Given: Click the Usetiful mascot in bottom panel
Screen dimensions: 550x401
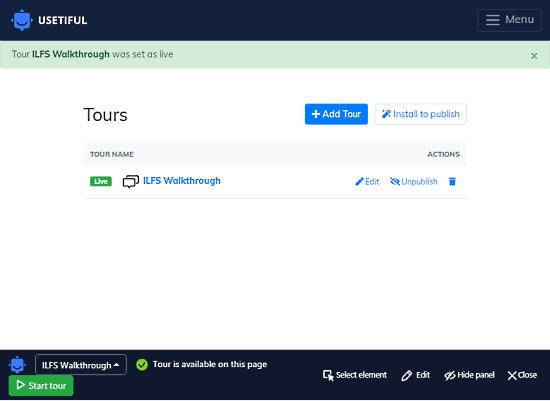Looking at the screenshot, I should 17,365.
